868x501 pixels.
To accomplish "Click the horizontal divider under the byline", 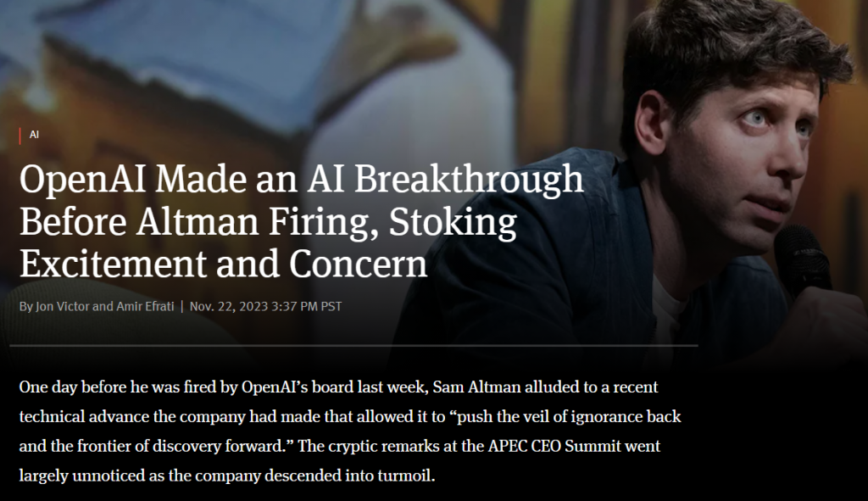I will pyautogui.click(x=353, y=346).
